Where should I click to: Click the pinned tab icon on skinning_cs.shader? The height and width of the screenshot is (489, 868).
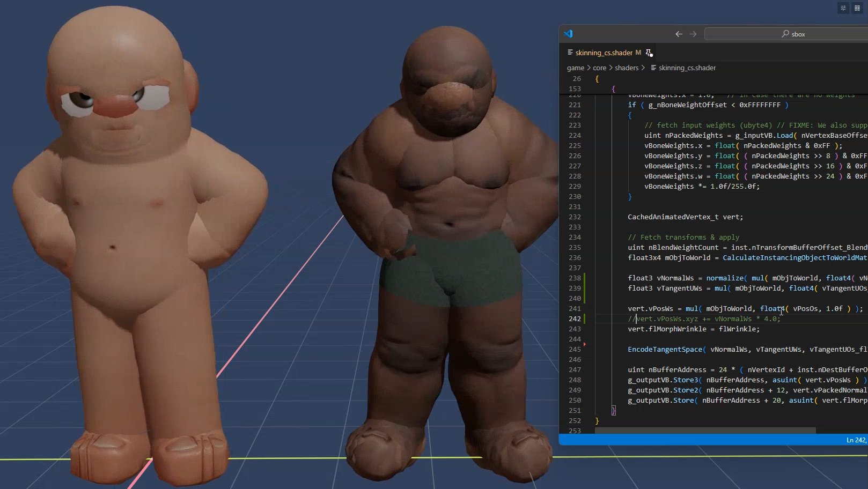(649, 53)
